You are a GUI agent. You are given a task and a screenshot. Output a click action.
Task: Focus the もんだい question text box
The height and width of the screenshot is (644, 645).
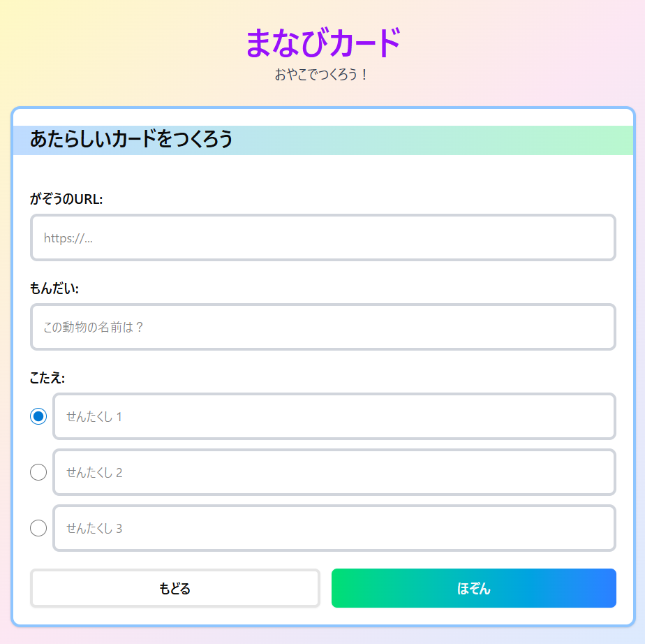[322, 327]
